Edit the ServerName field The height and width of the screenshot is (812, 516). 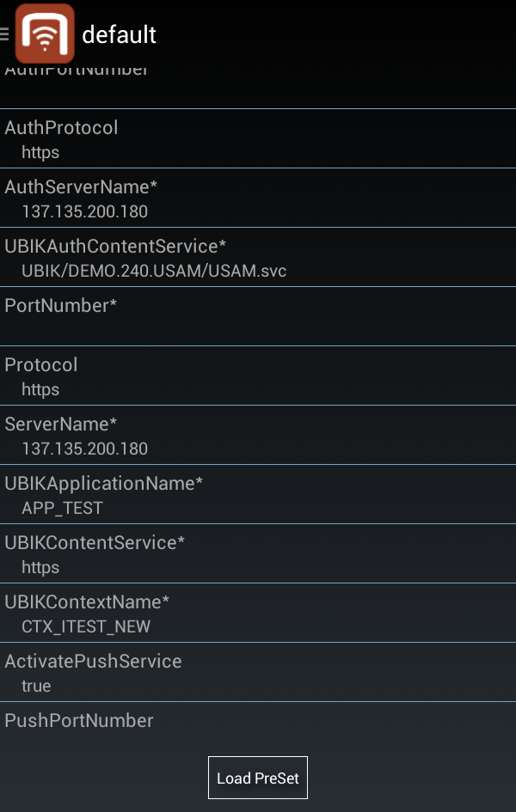[258, 436]
